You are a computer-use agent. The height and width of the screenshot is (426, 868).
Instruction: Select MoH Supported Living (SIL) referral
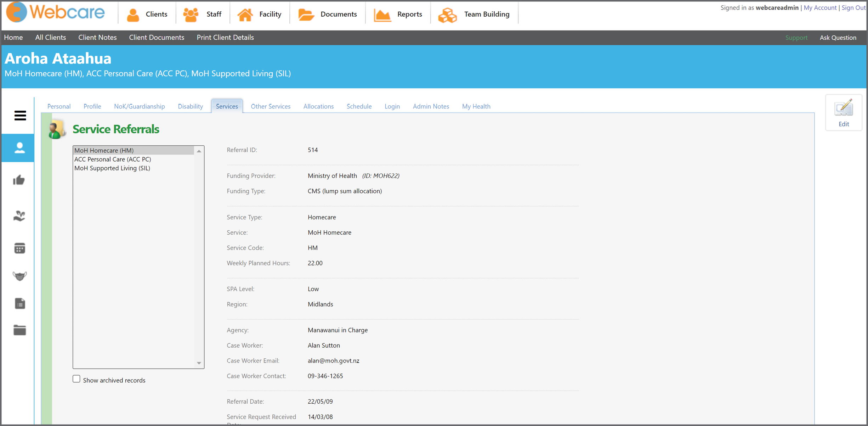point(112,168)
